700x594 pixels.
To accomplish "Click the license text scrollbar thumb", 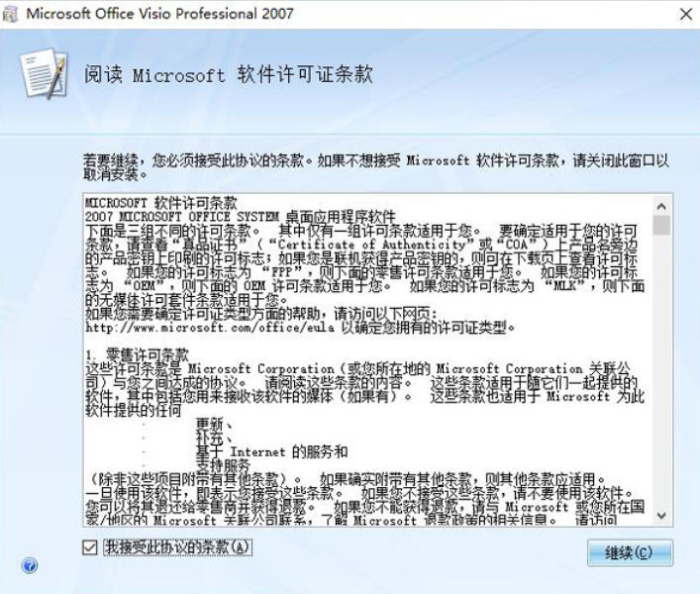I will tap(661, 226).
